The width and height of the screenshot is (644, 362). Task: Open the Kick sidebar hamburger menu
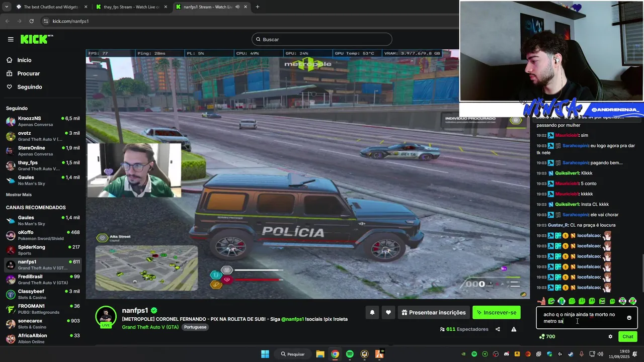[x=11, y=39]
